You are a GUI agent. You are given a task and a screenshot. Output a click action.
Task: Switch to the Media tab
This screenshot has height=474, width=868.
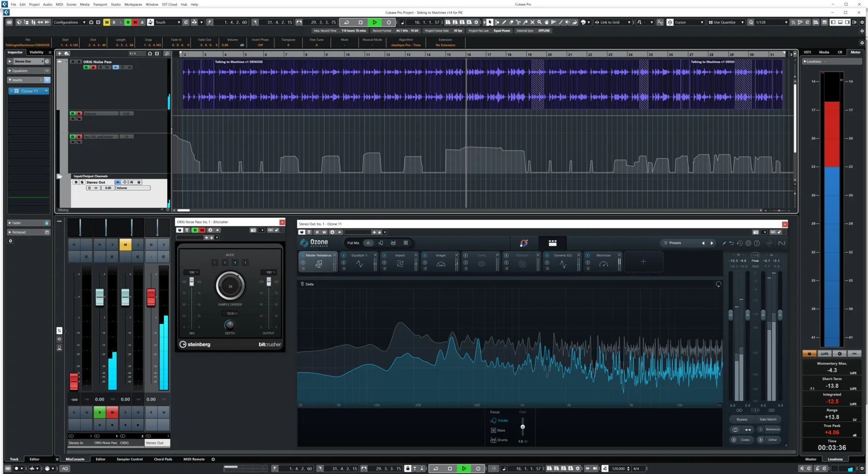(x=824, y=52)
